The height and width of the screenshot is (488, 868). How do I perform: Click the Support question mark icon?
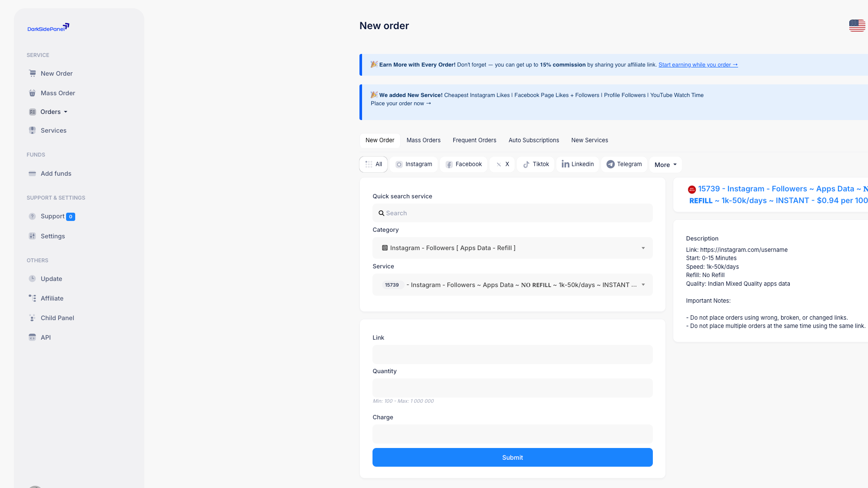tap(32, 217)
